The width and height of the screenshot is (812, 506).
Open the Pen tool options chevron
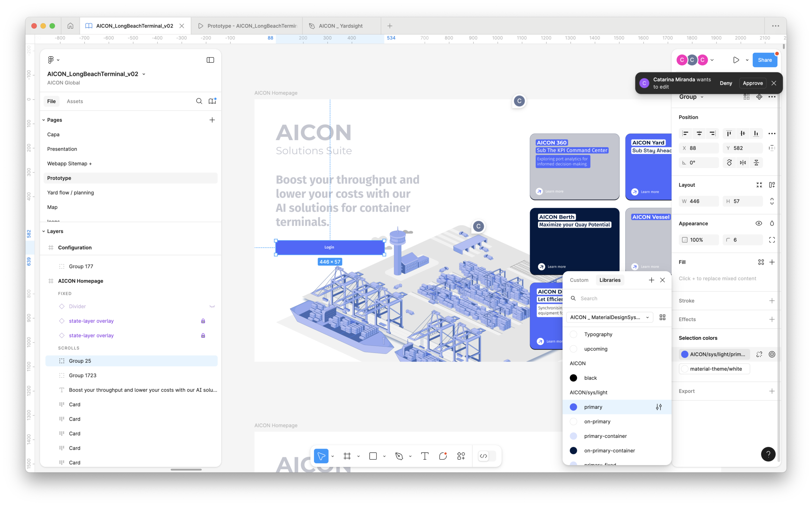[410, 456]
